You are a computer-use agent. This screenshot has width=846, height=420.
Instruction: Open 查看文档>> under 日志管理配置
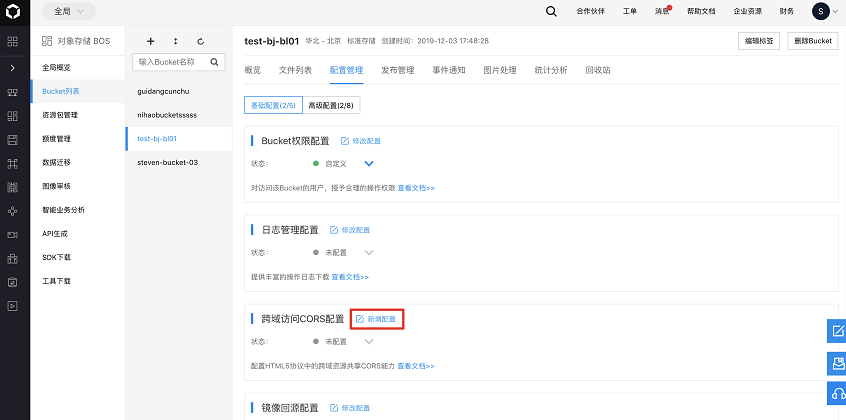click(350, 277)
